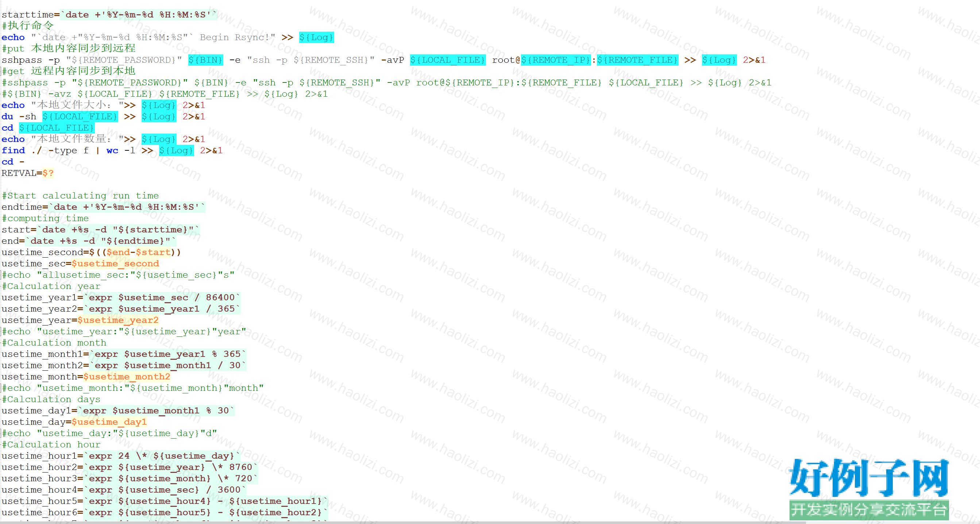This screenshot has width=980, height=524.
Task: Click the 'end=`date +%s' line
Action: coord(89,241)
